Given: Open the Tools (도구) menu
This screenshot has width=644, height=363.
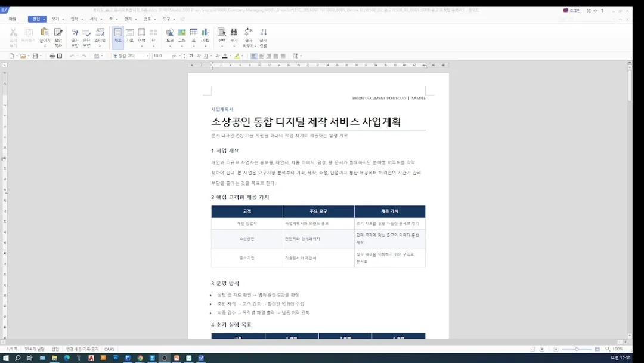Looking at the screenshot, I should tap(166, 19).
